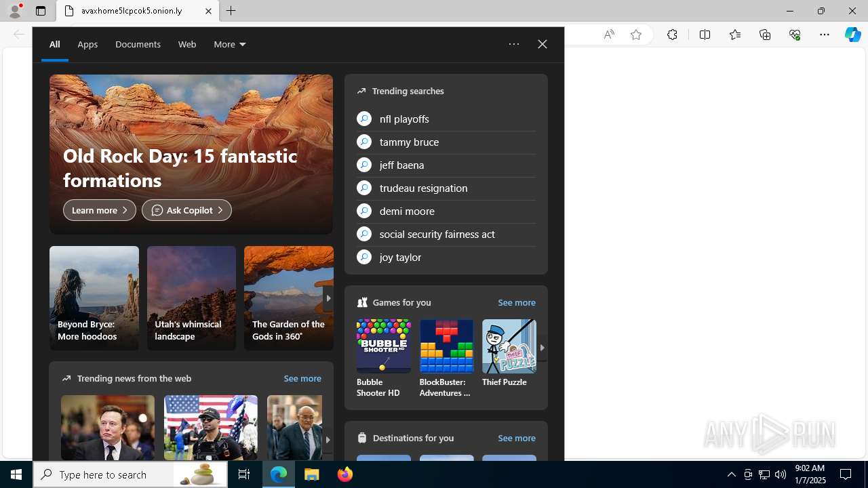Search trending topic demi moore
The width and height of the screenshot is (868, 488).
coord(446,211)
